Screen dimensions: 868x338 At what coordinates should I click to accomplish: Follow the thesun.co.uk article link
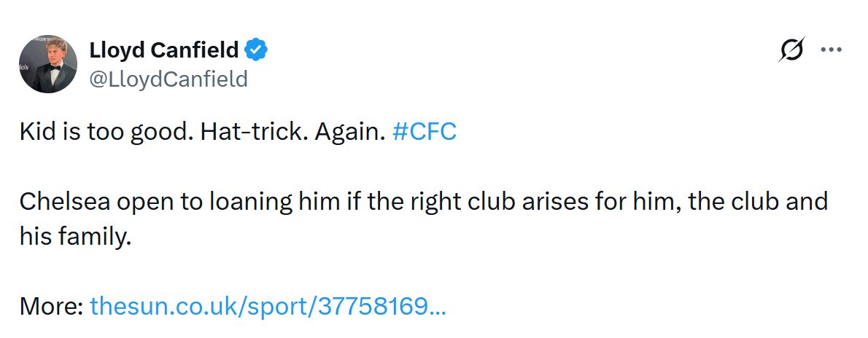268,306
